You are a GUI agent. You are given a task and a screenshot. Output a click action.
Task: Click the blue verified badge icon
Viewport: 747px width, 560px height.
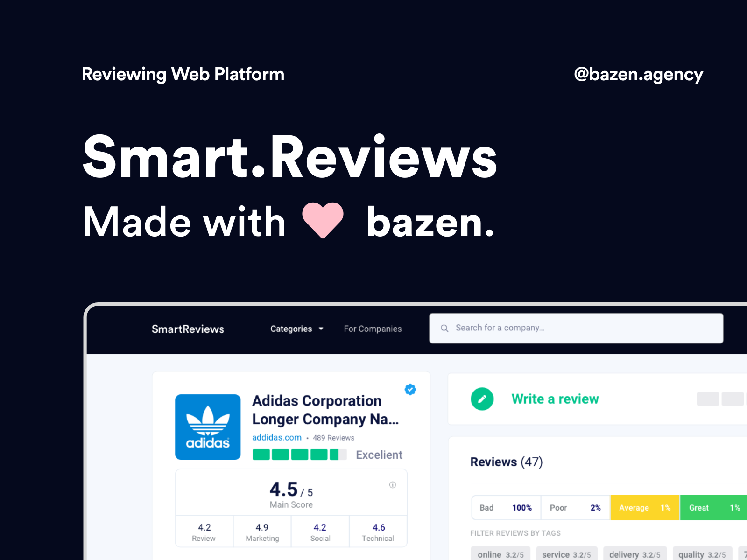coord(410,389)
